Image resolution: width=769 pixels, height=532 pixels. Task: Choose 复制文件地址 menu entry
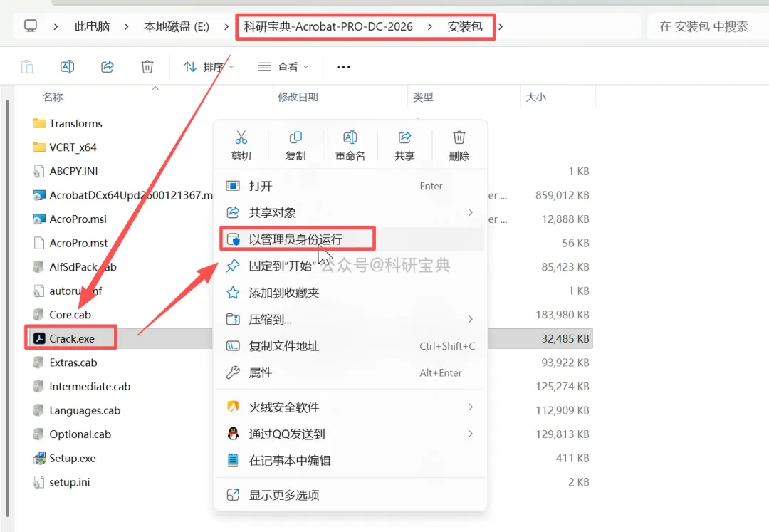pyautogui.click(x=350, y=346)
